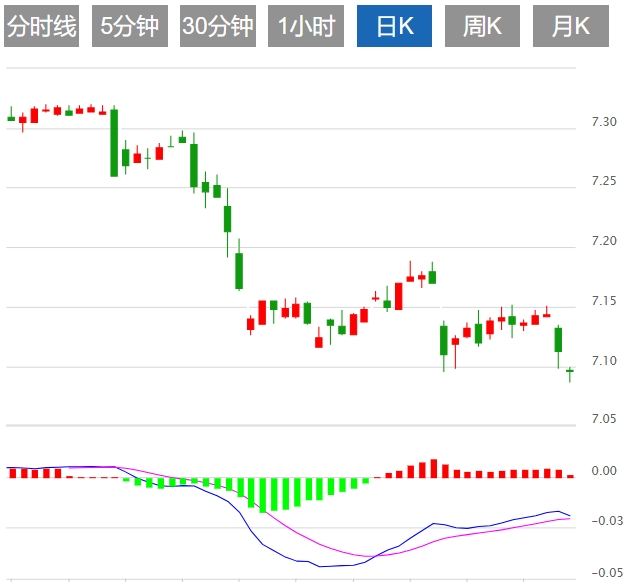This screenshot has height=582, width=633.
Task: Click the longest green MACD histogram bar
Action: [264, 494]
